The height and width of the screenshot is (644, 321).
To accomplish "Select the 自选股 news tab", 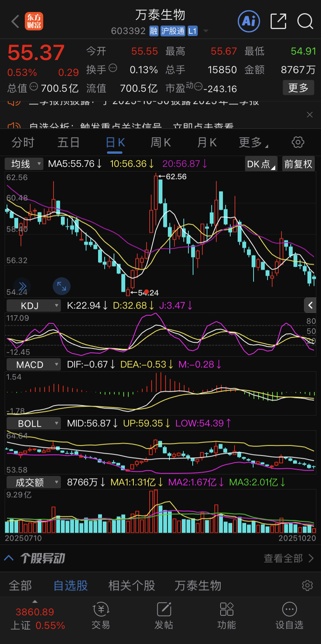I will tap(71, 586).
